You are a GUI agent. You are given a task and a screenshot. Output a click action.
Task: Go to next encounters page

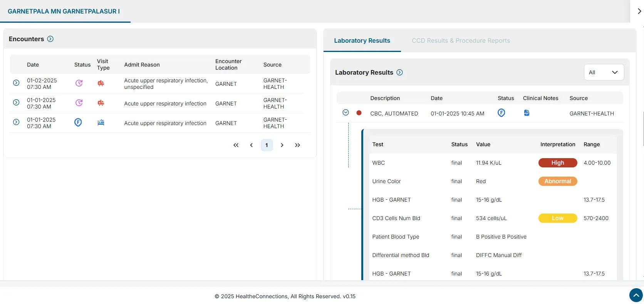click(x=282, y=145)
